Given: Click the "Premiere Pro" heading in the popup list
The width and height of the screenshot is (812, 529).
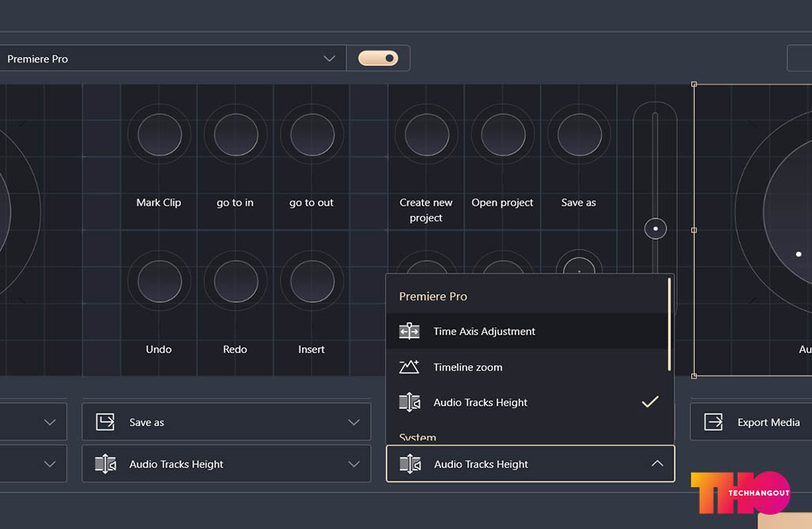Looking at the screenshot, I should (x=433, y=297).
